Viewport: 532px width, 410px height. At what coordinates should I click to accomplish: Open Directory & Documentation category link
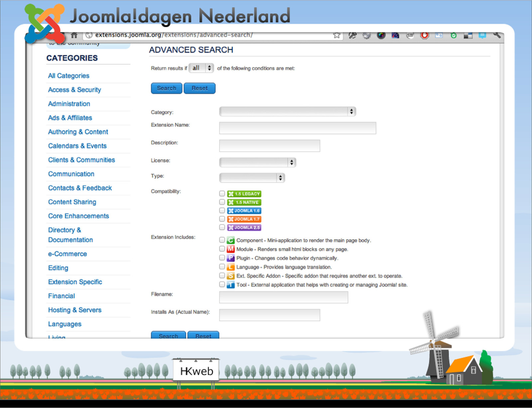click(70, 235)
